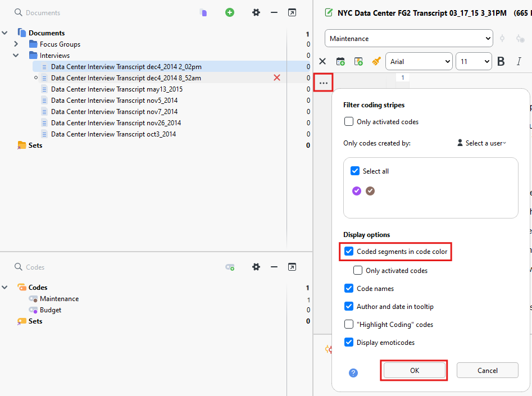Collapse the Interviews folder
The width and height of the screenshot is (532, 396).
pyautogui.click(x=16, y=55)
